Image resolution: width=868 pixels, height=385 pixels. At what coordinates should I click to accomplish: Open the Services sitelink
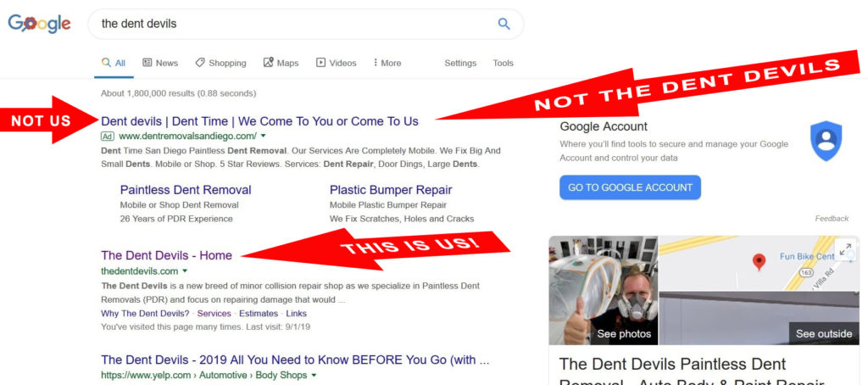coord(214,314)
